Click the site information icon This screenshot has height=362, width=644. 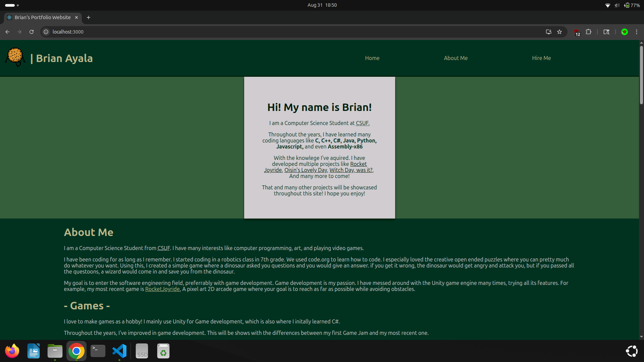45,32
